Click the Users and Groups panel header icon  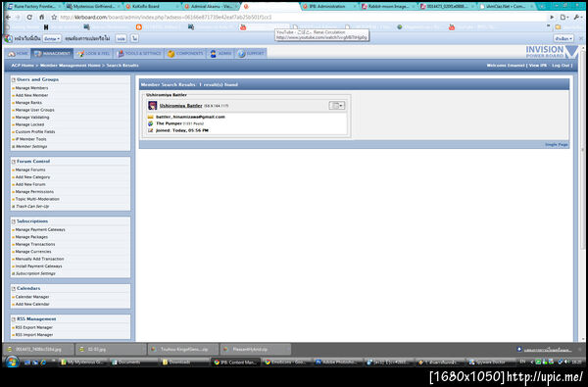coord(14,80)
